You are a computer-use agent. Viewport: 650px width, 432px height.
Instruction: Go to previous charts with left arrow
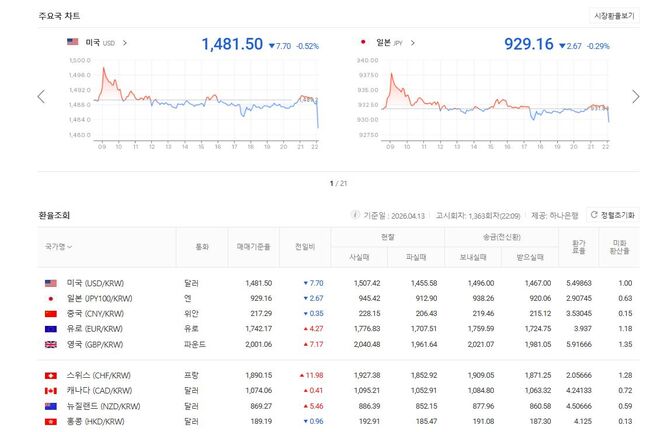pyautogui.click(x=41, y=96)
